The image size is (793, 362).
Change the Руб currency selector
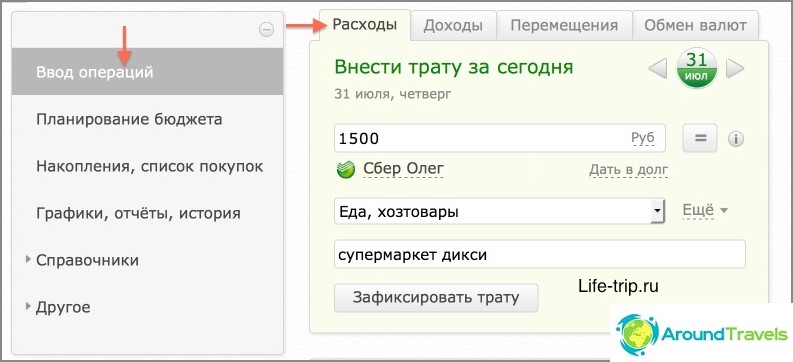click(643, 138)
